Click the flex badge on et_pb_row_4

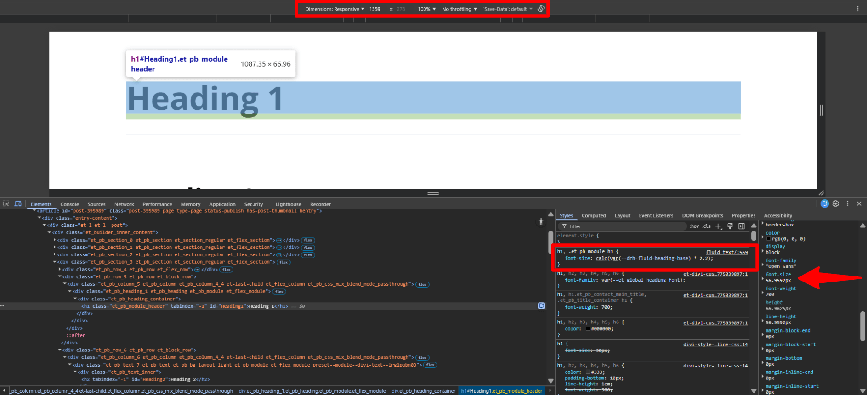click(x=227, y=270)
